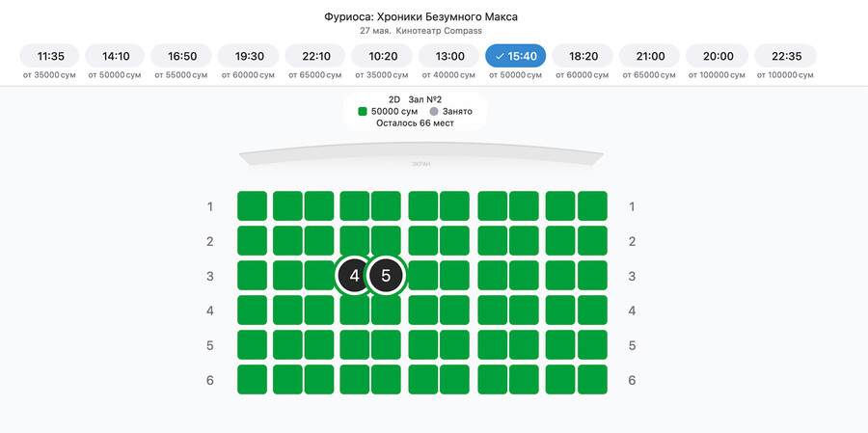
Task: Choose the 14:10 showtime from 50000 сум
Action: point(116,56)
